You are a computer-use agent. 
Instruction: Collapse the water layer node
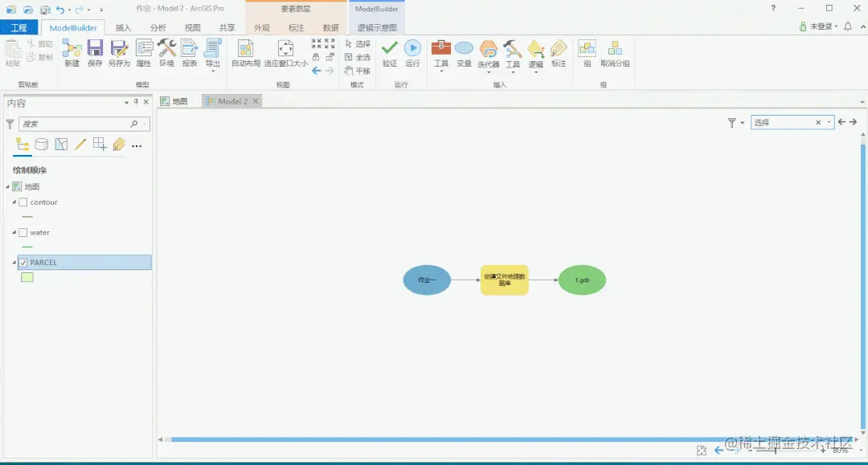pyautogui.click(x=14, y=233)
